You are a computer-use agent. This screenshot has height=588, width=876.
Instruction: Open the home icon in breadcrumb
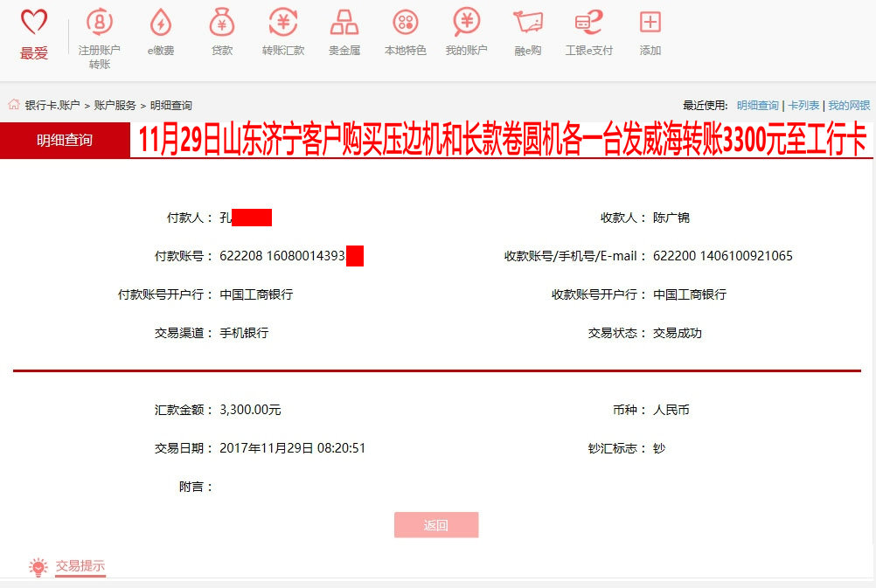click(x=12, y=102)
